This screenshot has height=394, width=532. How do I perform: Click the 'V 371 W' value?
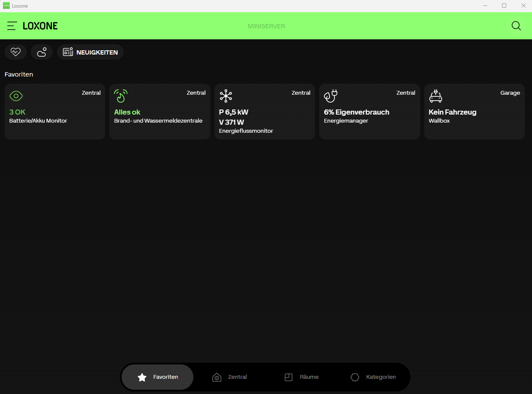point(231,122)
